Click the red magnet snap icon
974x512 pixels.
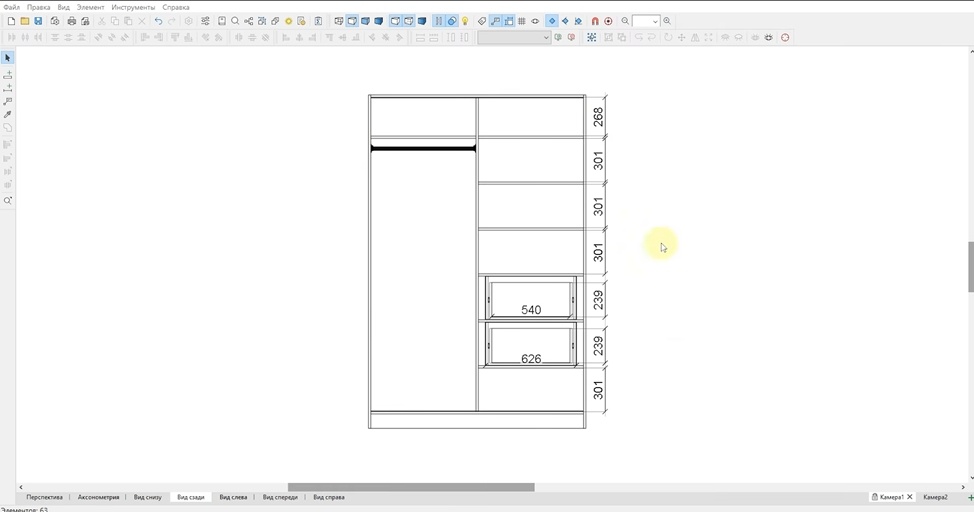click(594, 21)
